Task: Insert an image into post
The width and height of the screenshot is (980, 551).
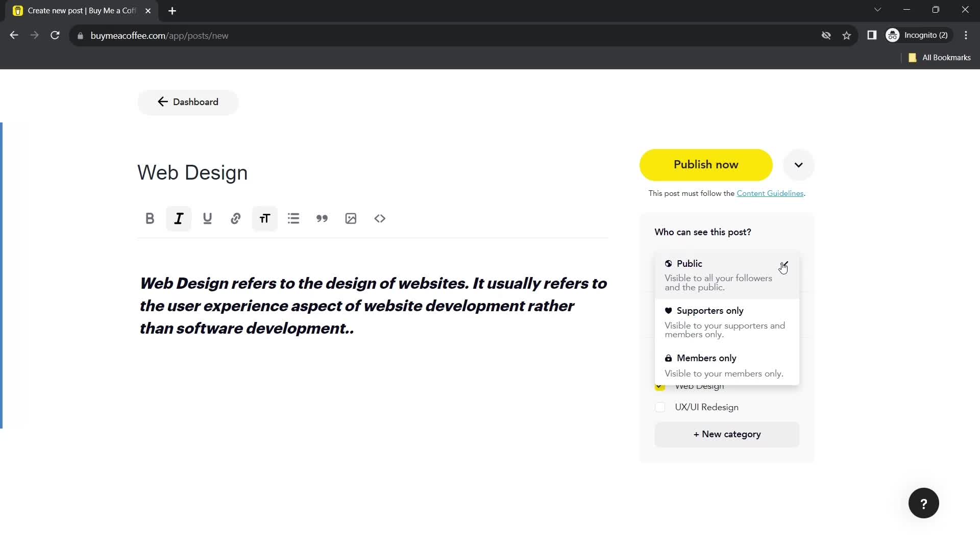Action: (x=351, y=218)
